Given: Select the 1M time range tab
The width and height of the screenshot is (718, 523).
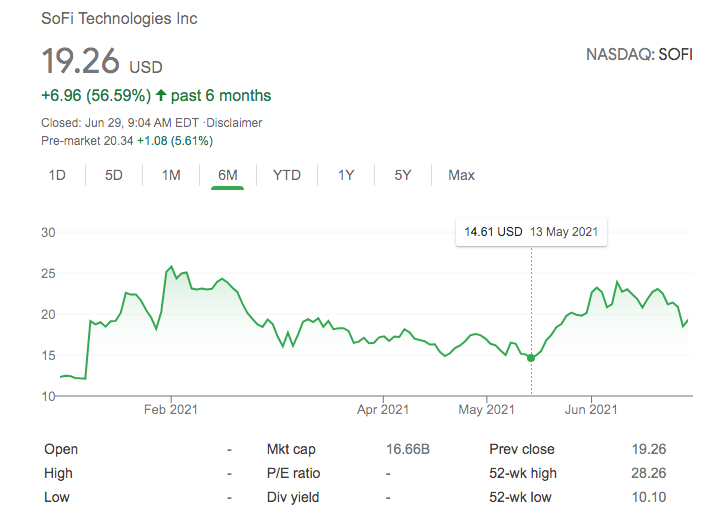Looking at the screenshot, I should (x=171, y=175).
